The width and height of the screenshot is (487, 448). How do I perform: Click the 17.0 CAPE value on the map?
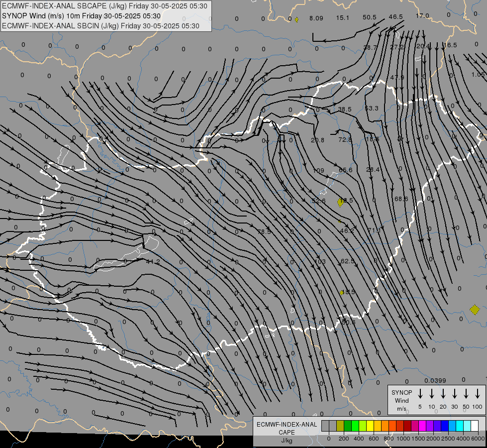pyautogui.click(x=422, y=16)
